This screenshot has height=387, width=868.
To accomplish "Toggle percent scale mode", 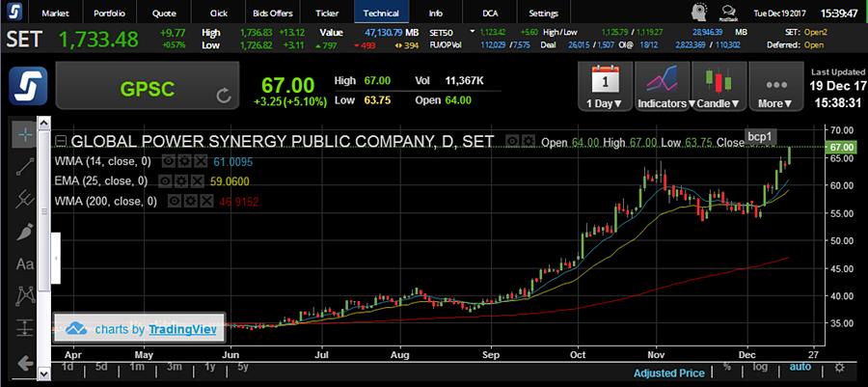I will coord(726,367).
